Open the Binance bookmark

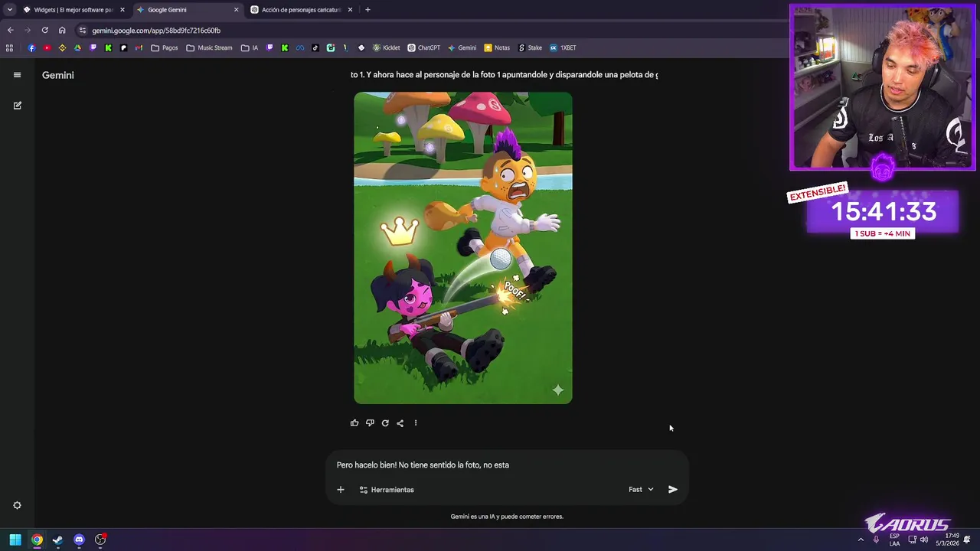62,47
